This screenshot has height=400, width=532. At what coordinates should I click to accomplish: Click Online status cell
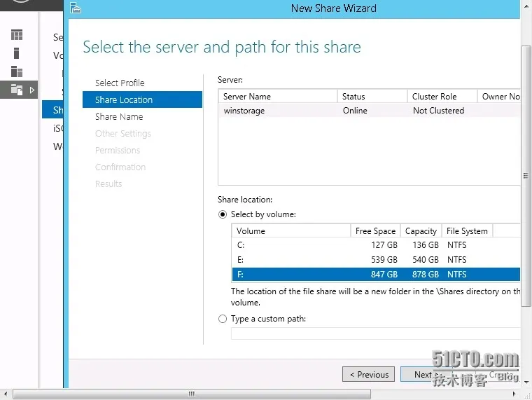click(x=355, y=111)
